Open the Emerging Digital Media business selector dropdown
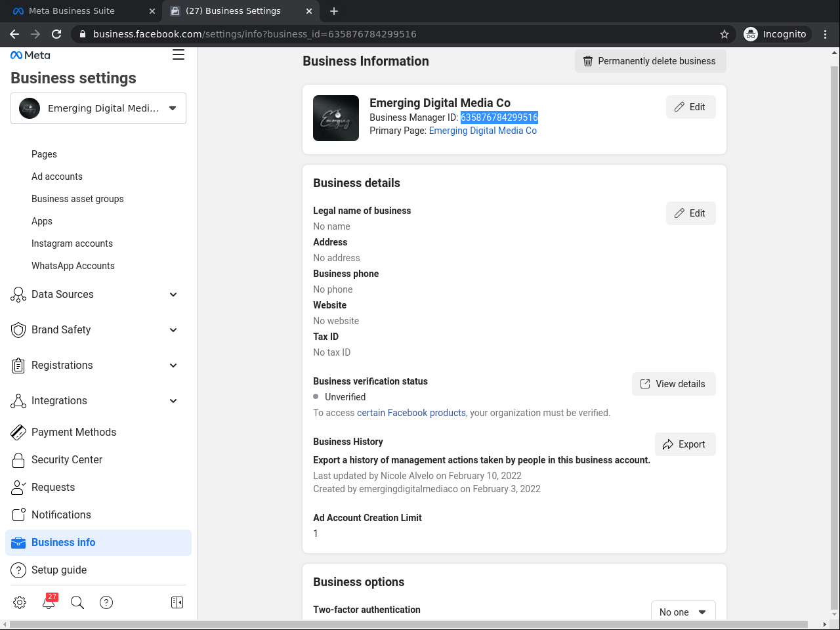 pyautogui.click(x=98, y=108)
